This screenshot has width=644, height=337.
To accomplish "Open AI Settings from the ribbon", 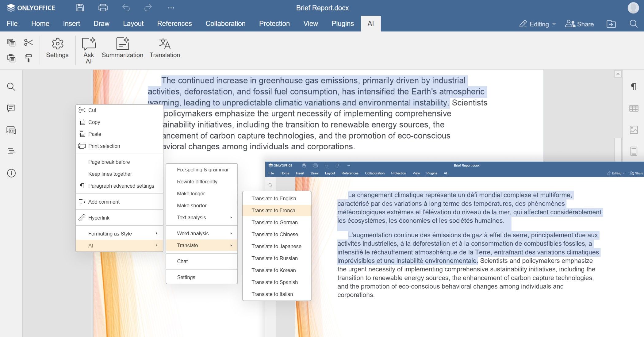I will [57, 48].
